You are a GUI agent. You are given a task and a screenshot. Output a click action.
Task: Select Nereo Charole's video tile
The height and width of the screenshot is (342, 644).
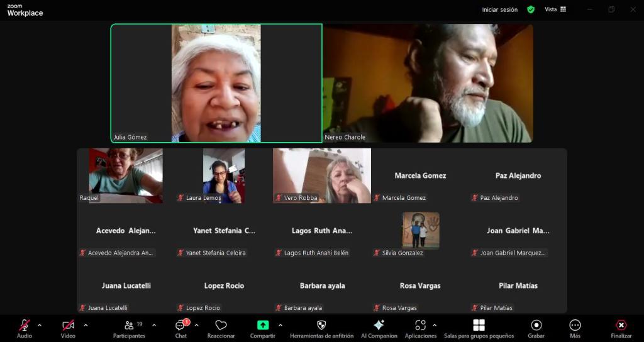click(428, 83)
